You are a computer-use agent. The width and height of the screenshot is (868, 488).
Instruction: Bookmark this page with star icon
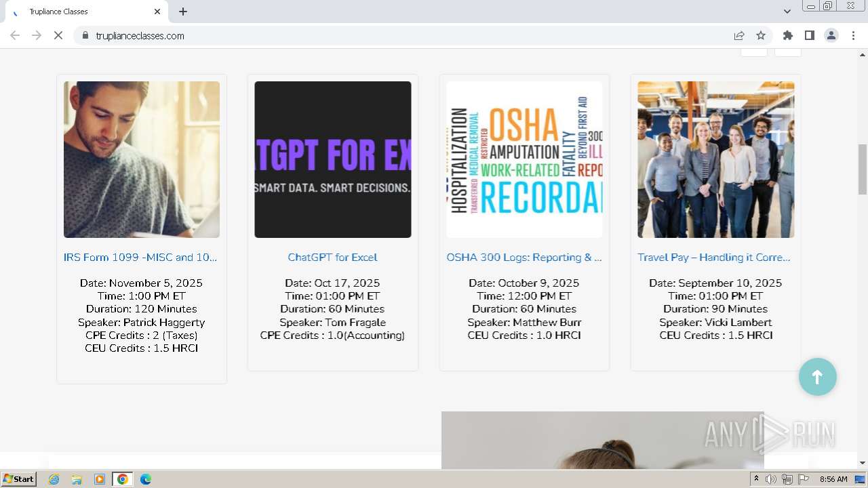coord(761,35)
